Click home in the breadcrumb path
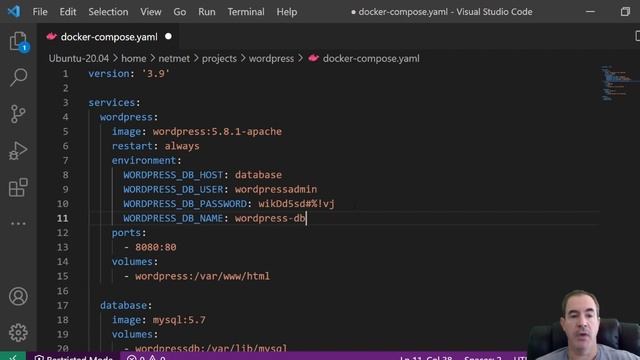 click(133, 58)
